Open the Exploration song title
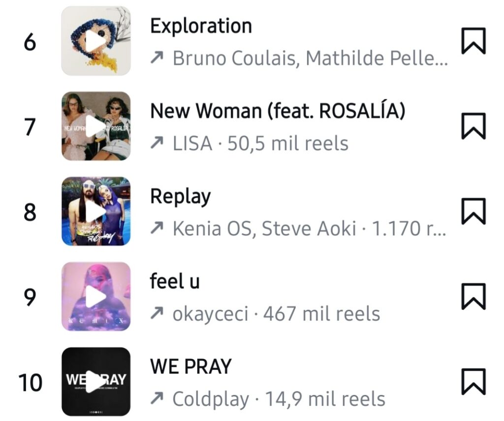The height and width of the screenshot is (421, 504). 201,26
